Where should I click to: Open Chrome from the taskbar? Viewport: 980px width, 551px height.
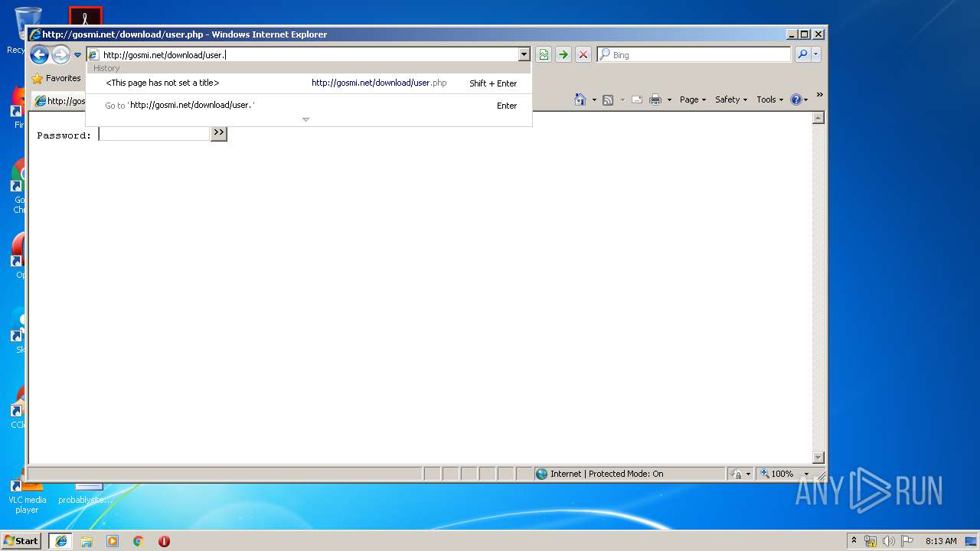(x=138, y=540)
